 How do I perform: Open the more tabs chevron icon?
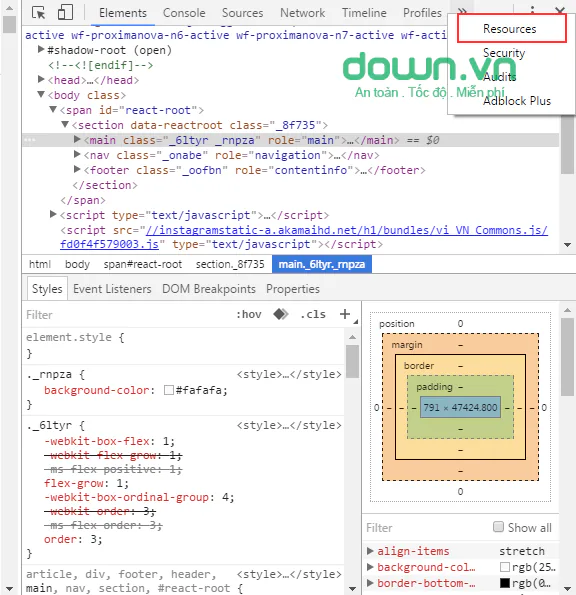click(462, 10)
